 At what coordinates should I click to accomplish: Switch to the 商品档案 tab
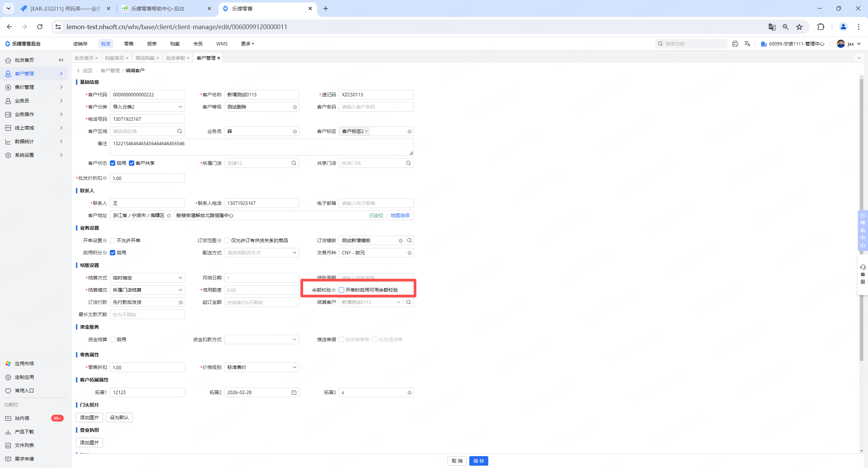pyautogui.click(x=145, y=58)
